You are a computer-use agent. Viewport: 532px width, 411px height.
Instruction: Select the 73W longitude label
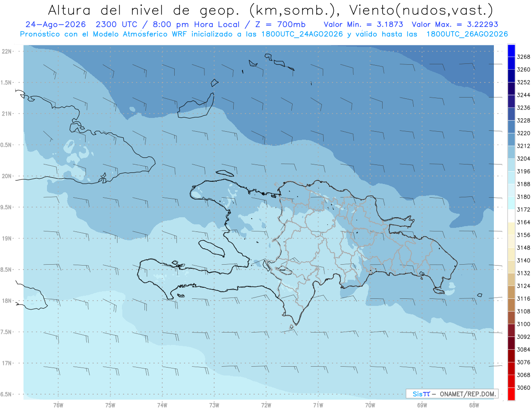coord(214,405)
